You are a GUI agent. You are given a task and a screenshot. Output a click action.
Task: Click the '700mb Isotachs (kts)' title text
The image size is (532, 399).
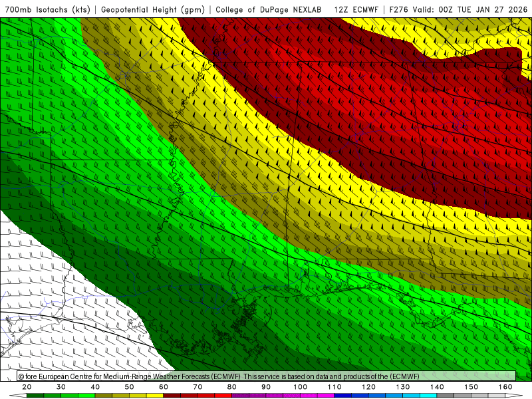click(48, 9)
